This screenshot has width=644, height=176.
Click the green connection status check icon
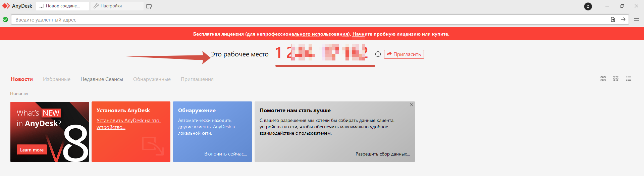(x=5, y=19)
